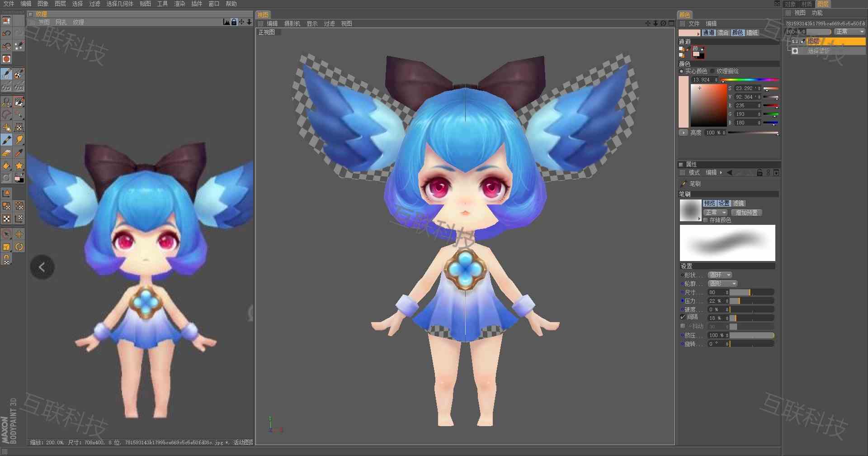868x456 pixels.
Task: Toggle the 纹理 panel header checkbox
Action: 31,14
